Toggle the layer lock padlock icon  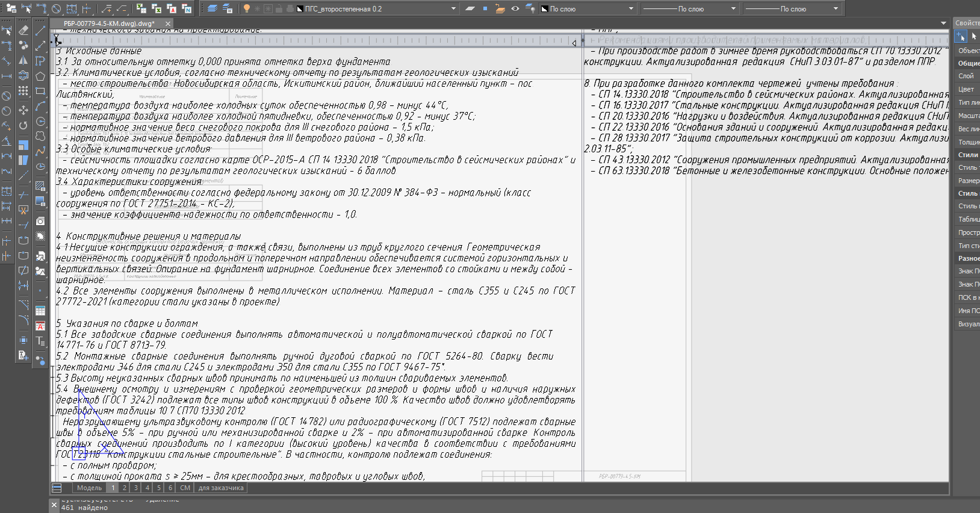[x=279, y=8]
